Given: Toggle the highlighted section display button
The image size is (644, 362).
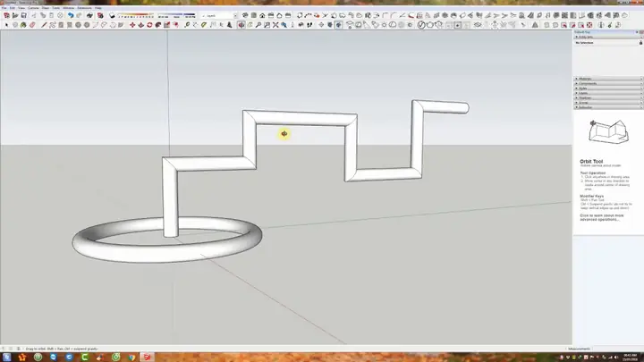Looking at the screenshot, I should 338,25.
